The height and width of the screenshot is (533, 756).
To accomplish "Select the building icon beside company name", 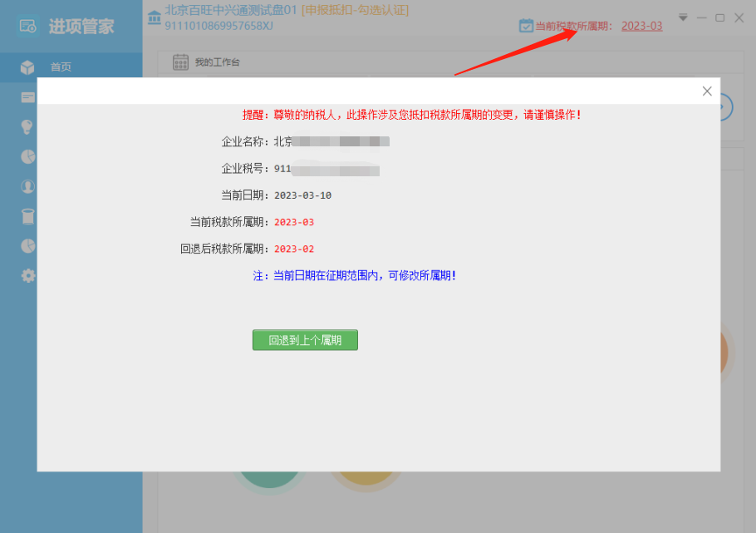I will (155, 16).
